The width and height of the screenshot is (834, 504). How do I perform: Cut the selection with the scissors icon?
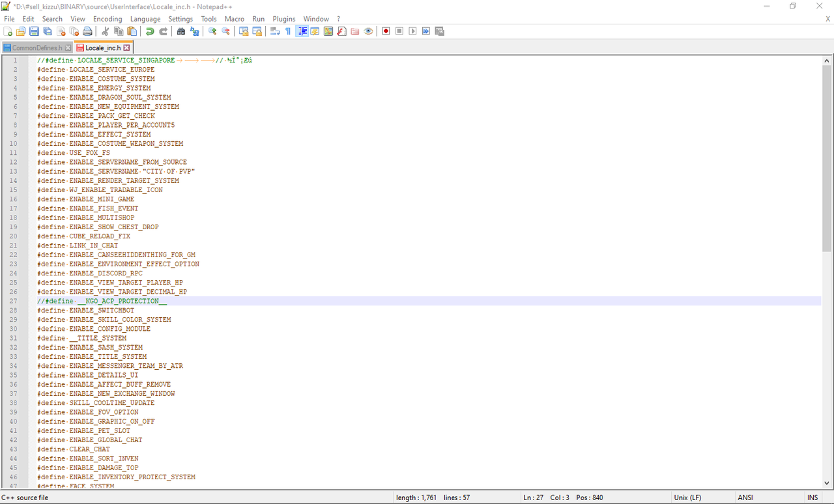pos(105,31)
